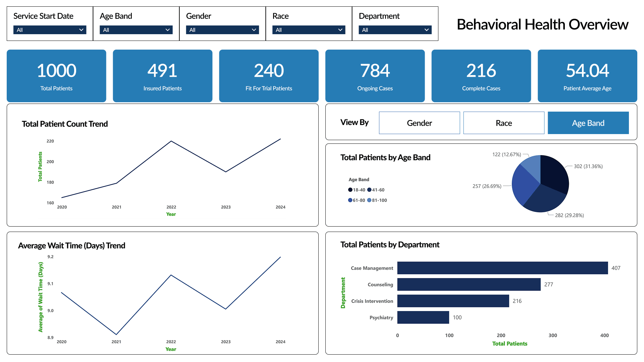The image size is (644, 362).
Task: Click the 18-40 legend color marker
Action: 350,190
